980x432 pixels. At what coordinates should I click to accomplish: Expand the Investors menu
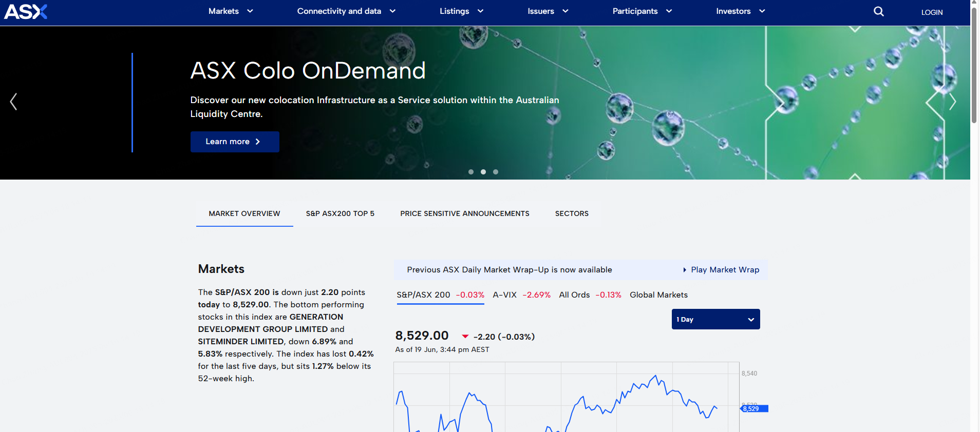tap(741, 11)
